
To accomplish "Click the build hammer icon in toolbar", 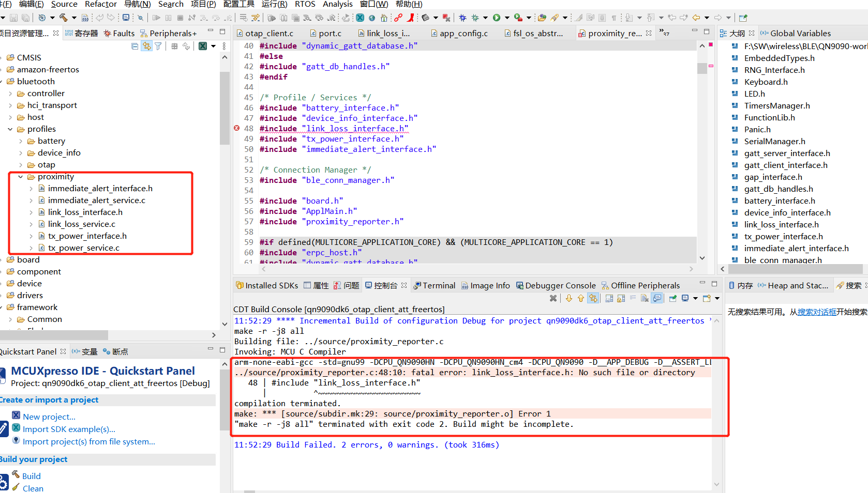I will pos(64,18).
